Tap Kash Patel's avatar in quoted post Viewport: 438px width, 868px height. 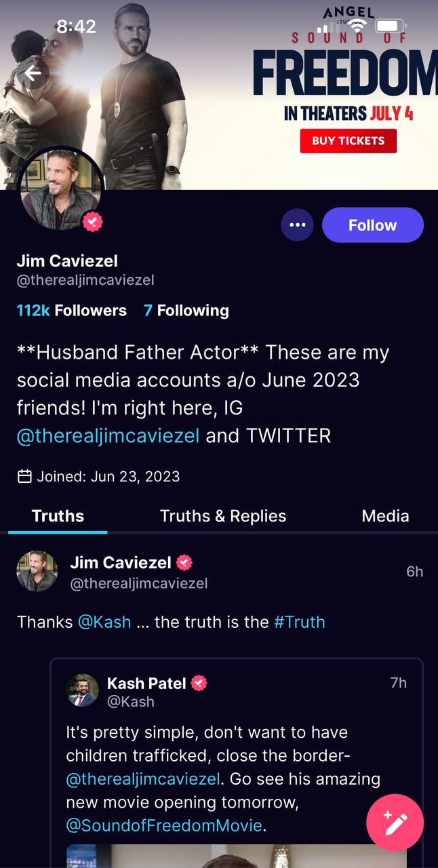click(83, 690)
